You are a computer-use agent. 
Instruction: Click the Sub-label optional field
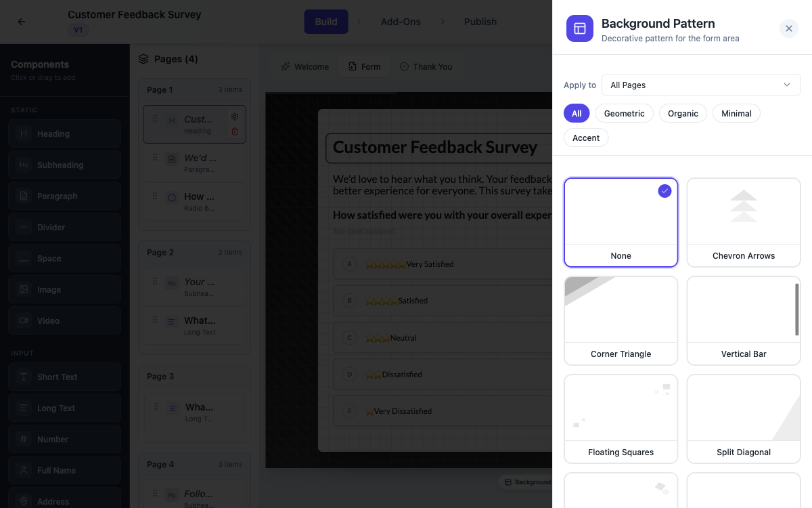(364, 232)
